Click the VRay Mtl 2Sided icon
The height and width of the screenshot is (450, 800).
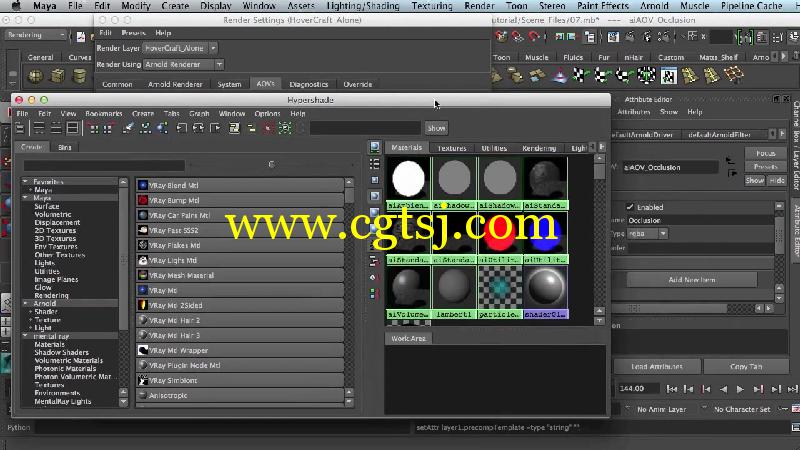143,305
